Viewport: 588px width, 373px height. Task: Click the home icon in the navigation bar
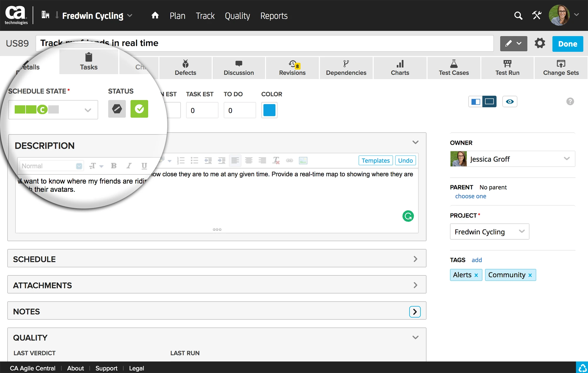pos(155,16)
